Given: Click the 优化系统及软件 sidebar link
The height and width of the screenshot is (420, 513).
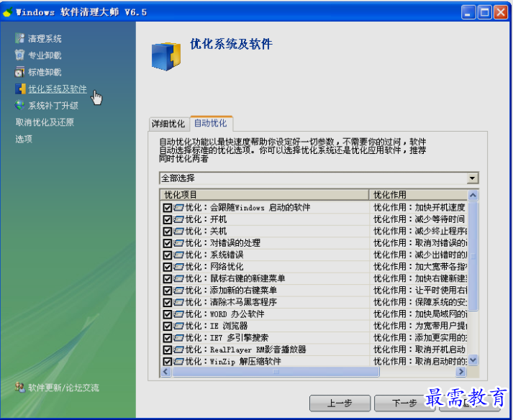Looking at the screenshot, I should [58, 88].
